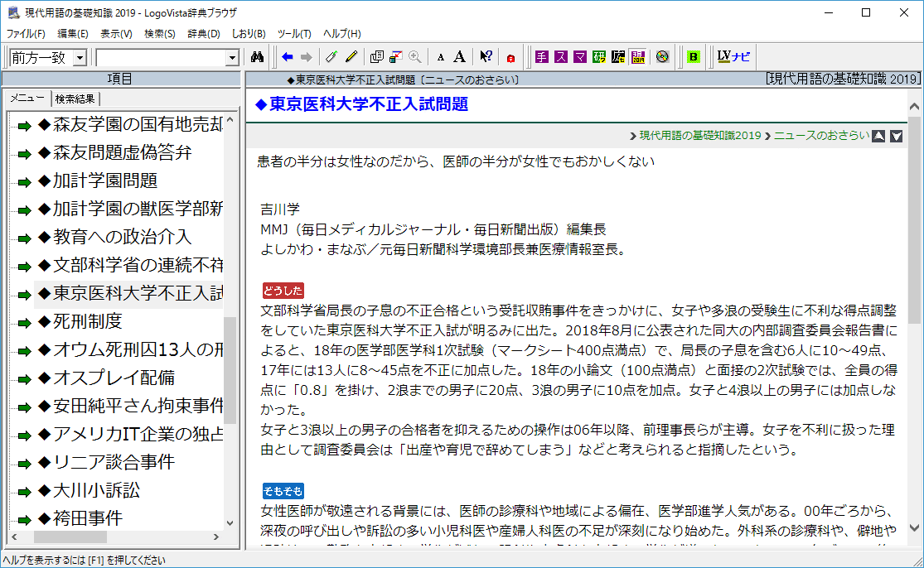The height and width of the screenshot is (568, 924).
Task: Open the LVナビ navigator
Action: [733, 57]
